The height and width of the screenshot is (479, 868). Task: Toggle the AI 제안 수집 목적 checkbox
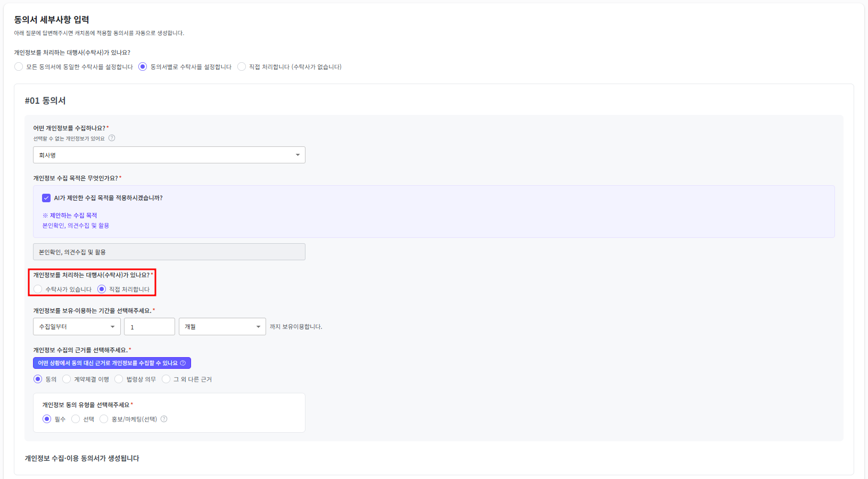46,198
